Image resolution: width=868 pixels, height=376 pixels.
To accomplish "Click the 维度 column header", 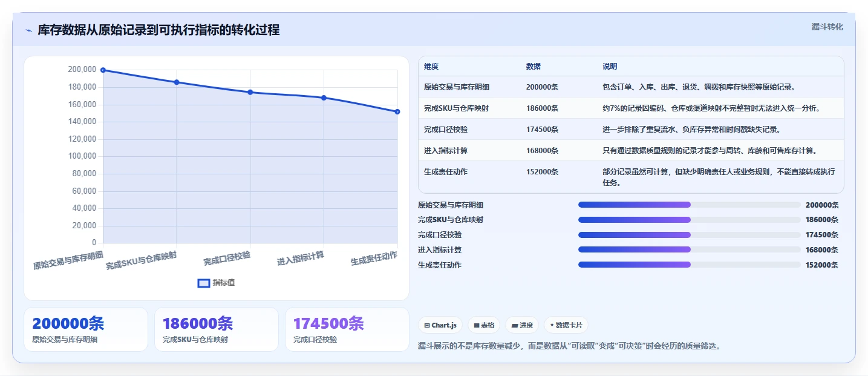I will click(431, 66).
